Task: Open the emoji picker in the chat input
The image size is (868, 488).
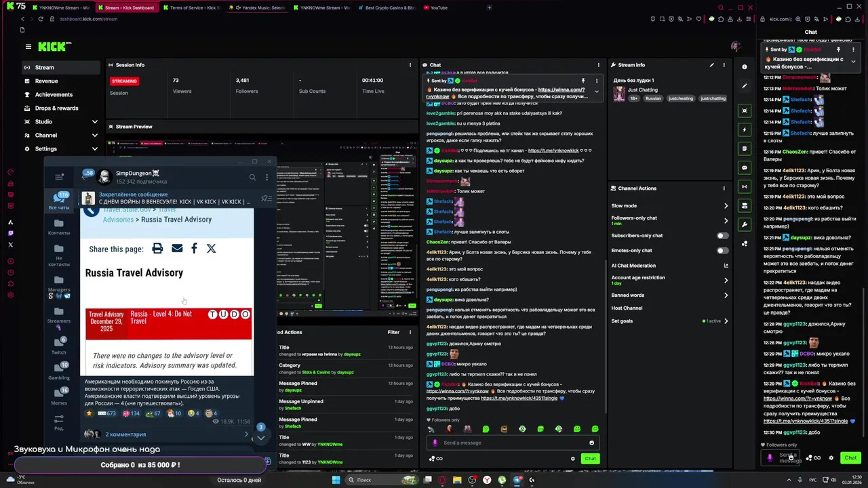Action: point(591,443)
